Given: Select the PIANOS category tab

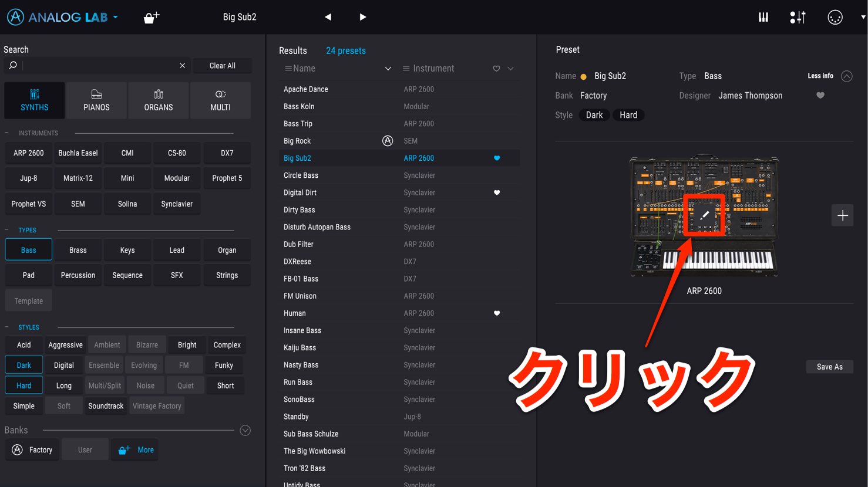Looking at the screenshot, I should pyautogui.click(x=96, y=100).
